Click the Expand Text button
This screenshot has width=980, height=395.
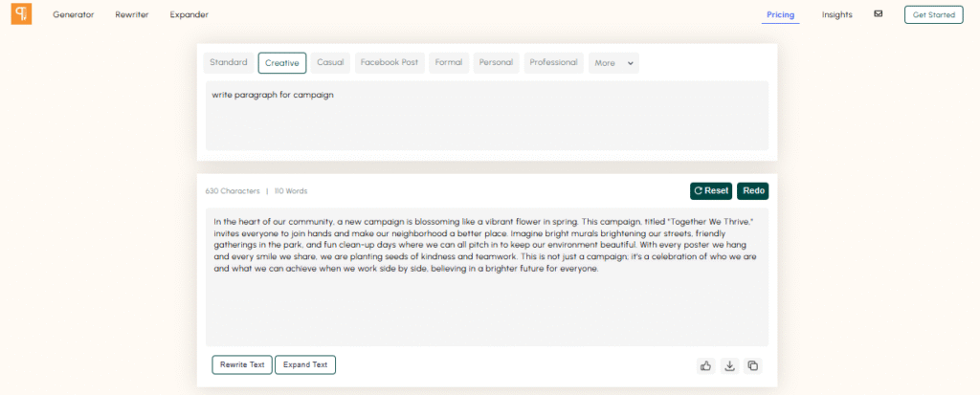305,365
